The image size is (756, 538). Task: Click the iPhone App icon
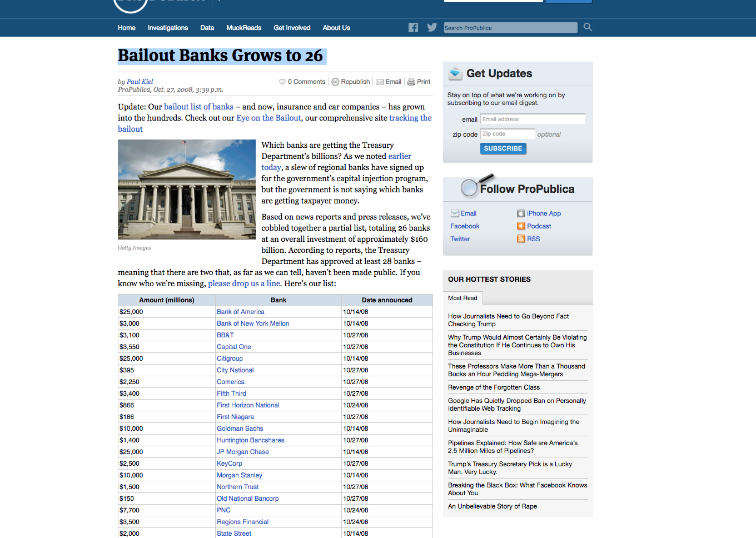[521, 213]
